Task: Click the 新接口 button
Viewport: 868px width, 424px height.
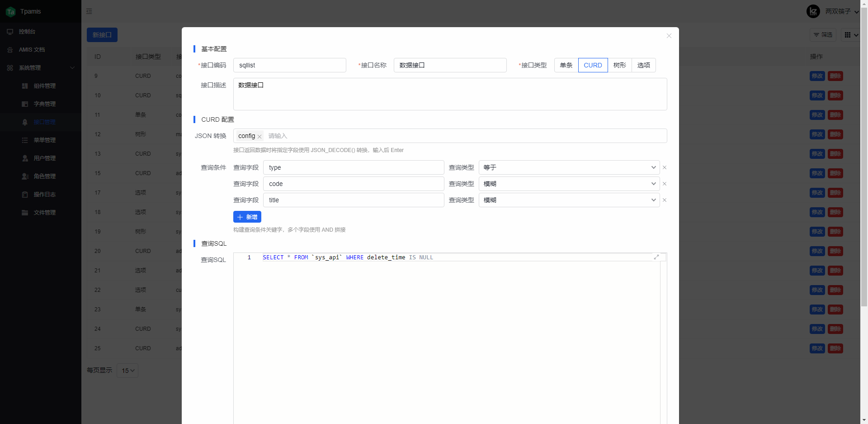Action: click(x=102, y=35)
